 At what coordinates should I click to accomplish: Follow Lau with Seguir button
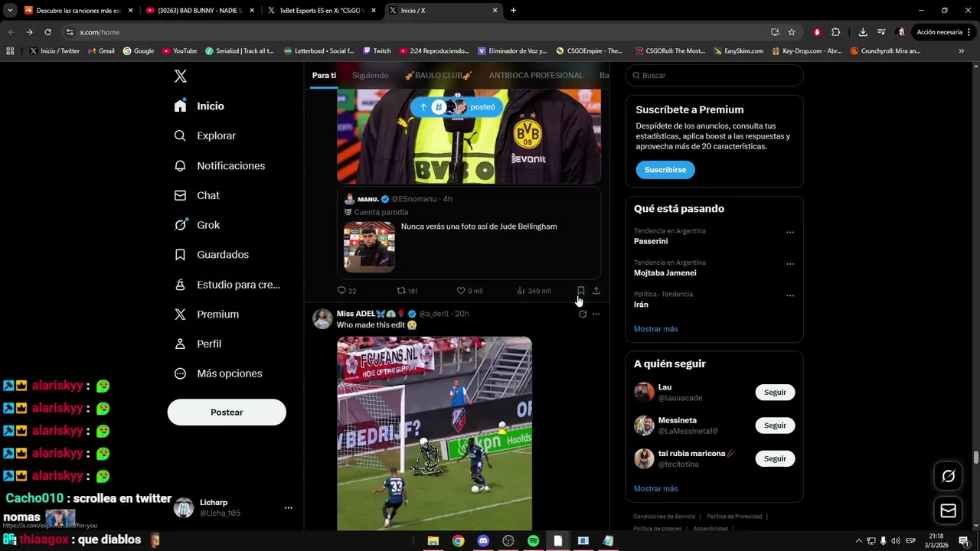click(x=775, y=393)
